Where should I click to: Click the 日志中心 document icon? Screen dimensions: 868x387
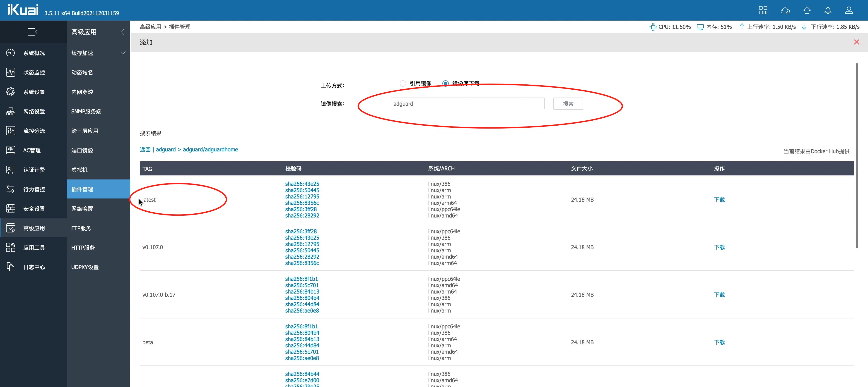coord(10,267)
